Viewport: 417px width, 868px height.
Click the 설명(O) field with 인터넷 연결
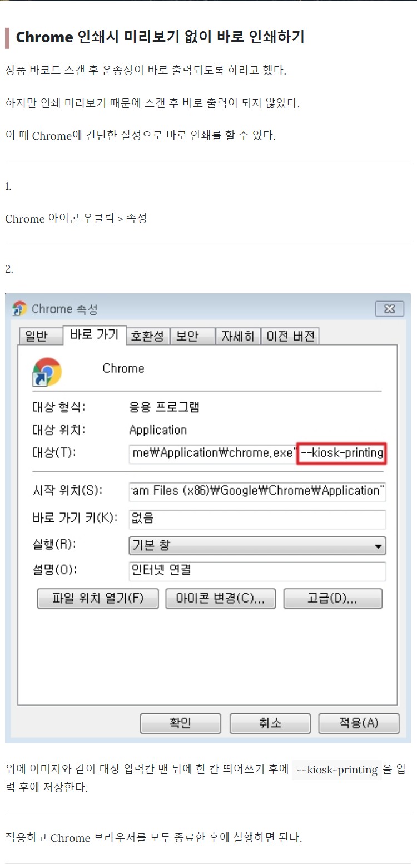click(257, 571)
